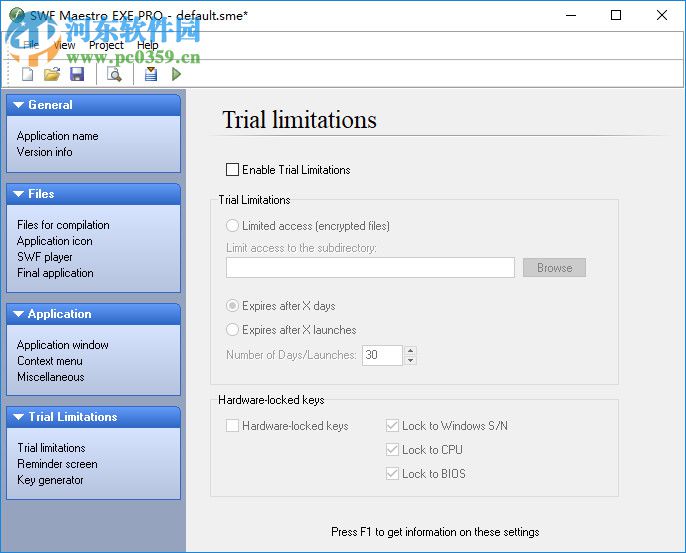Open Context menu settings
Image resolution: width=686 pixels, height=553 pixels.
click(50, 361)
